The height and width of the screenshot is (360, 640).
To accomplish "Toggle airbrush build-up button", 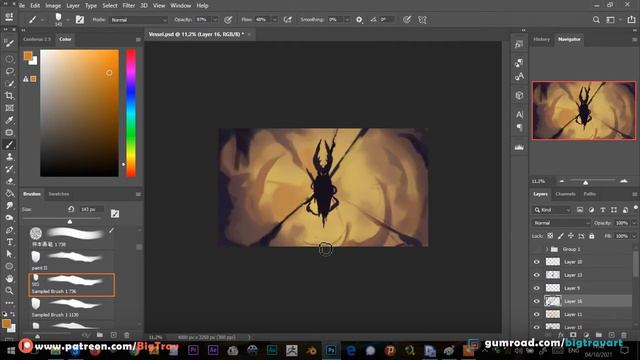I will pos(288,20).
